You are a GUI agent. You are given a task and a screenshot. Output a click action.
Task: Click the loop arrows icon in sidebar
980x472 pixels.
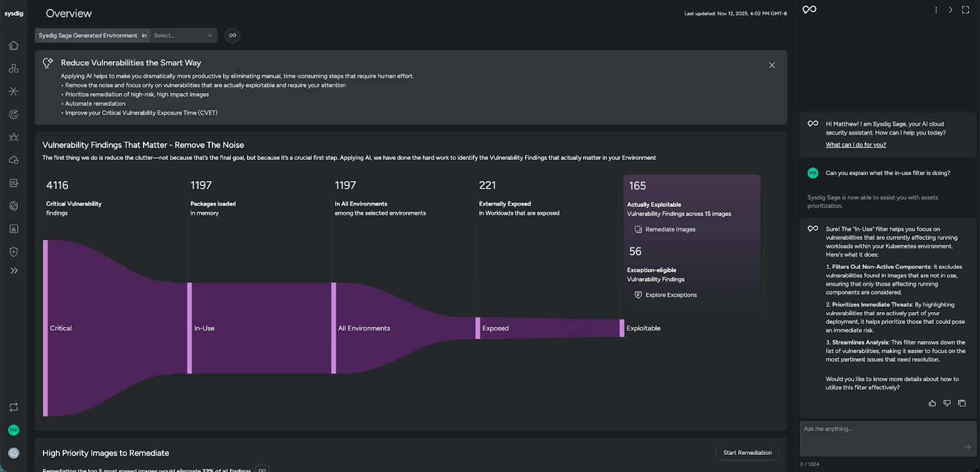pyautogui.click(x=13, y=407)
